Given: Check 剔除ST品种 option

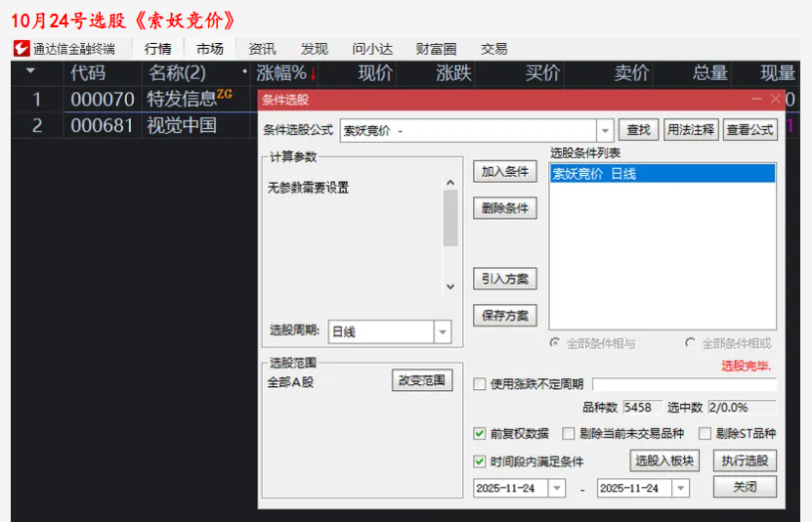Looking at the screenshot, I should (x=705, y=433).
